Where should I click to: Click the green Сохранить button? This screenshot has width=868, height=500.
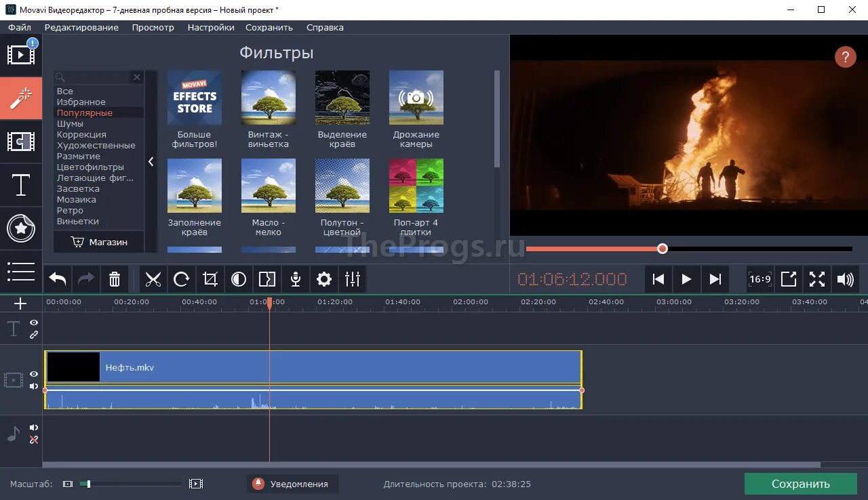(800, 484)
